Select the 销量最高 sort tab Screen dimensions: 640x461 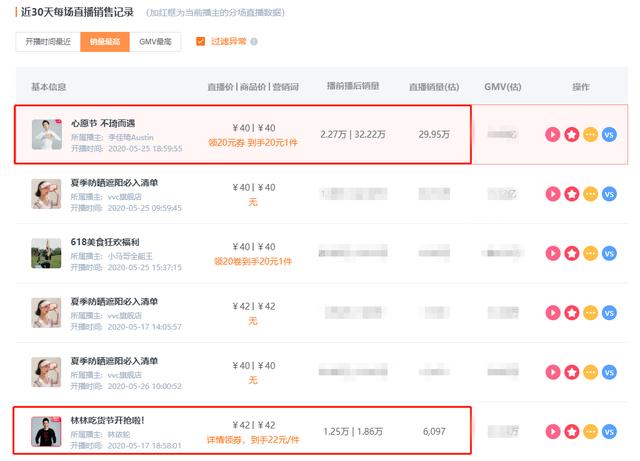coord(105,42)
